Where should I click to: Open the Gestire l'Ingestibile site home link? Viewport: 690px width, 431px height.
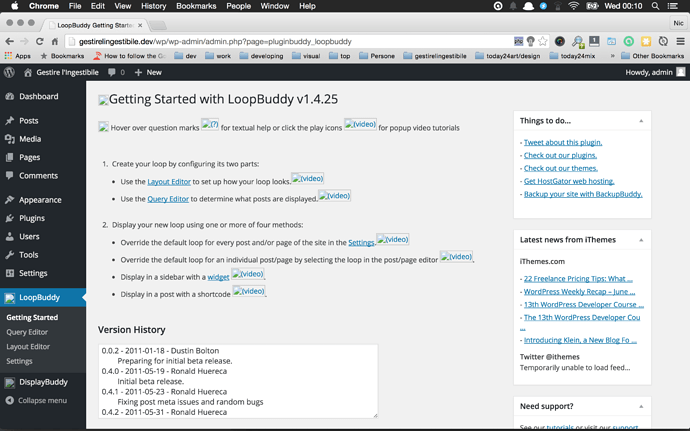(61, 72)
